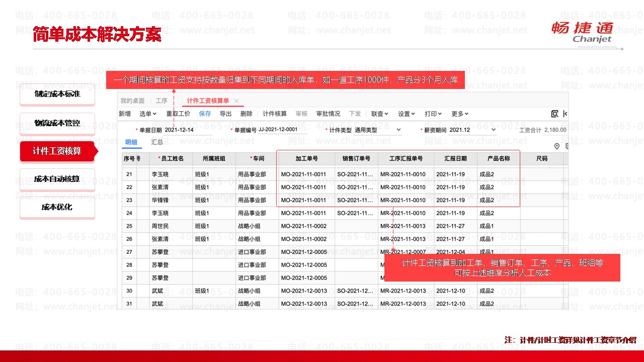Open the 选单 dropdown menu

click(148, 114)
